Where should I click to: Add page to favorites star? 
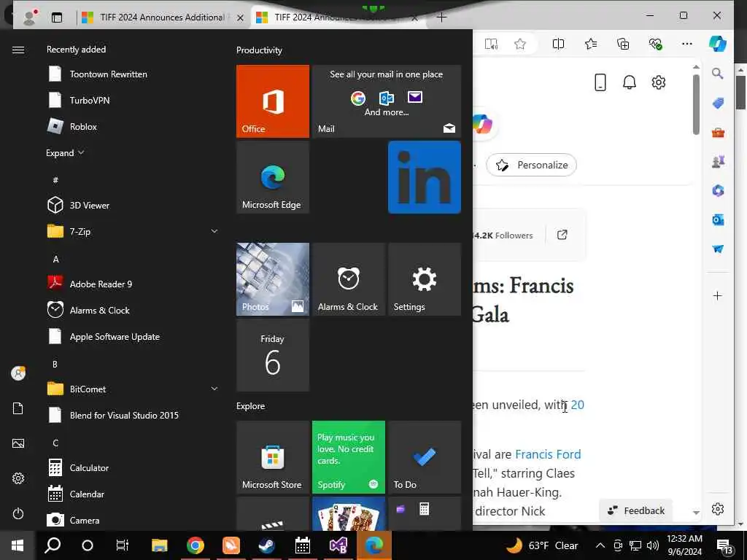coord(519,44)
